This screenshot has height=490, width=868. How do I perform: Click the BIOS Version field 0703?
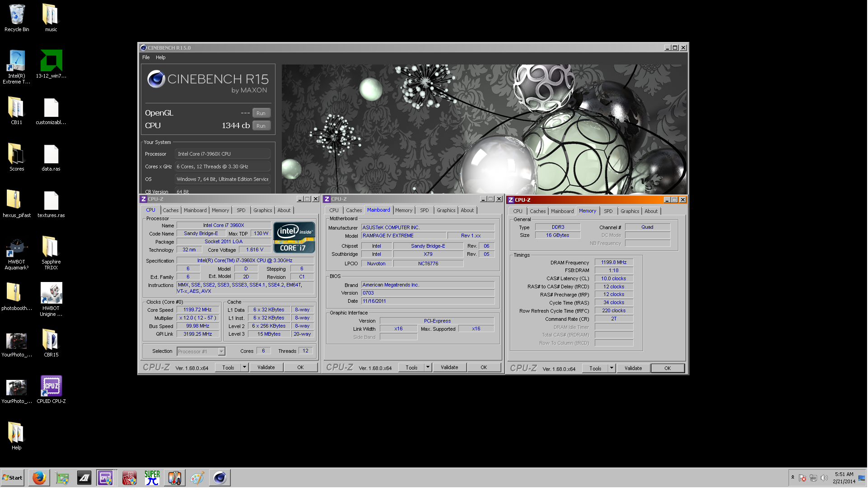pos(428,293)
